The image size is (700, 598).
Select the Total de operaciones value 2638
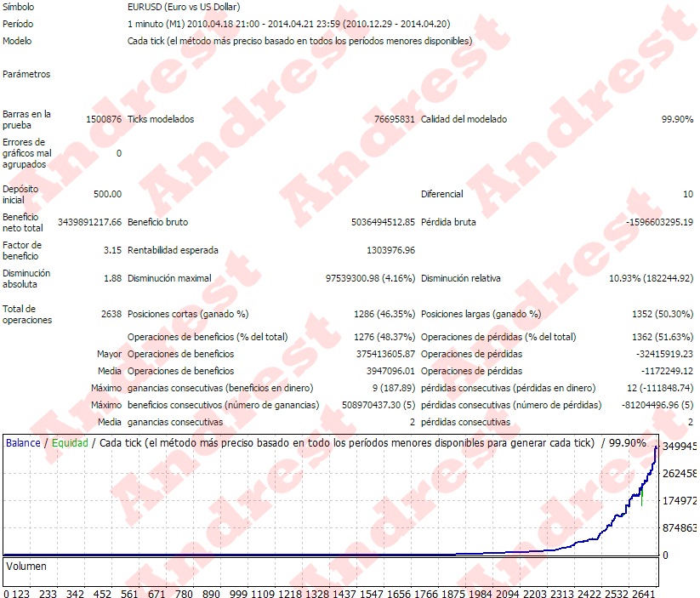pos(111,314)
